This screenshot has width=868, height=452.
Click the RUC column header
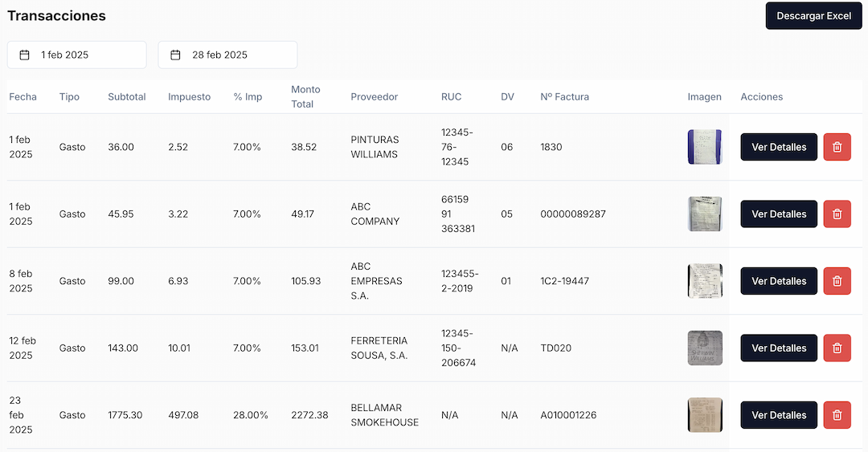pyautogui.click(x=451, y=97)
